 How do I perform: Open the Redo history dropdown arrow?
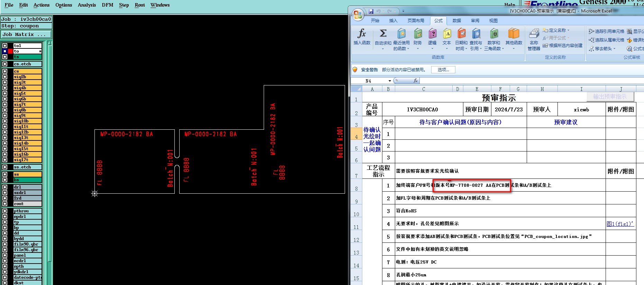[394, 11]
